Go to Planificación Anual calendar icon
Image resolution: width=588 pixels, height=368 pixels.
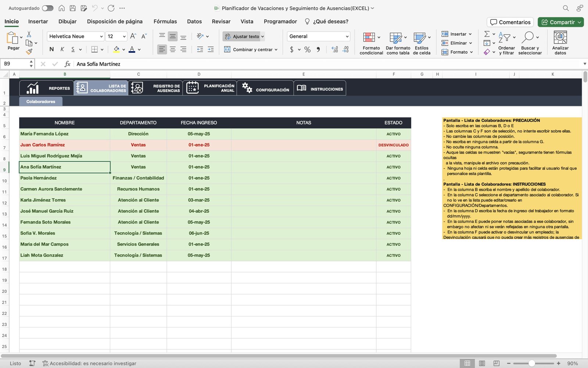click(193, 88)
